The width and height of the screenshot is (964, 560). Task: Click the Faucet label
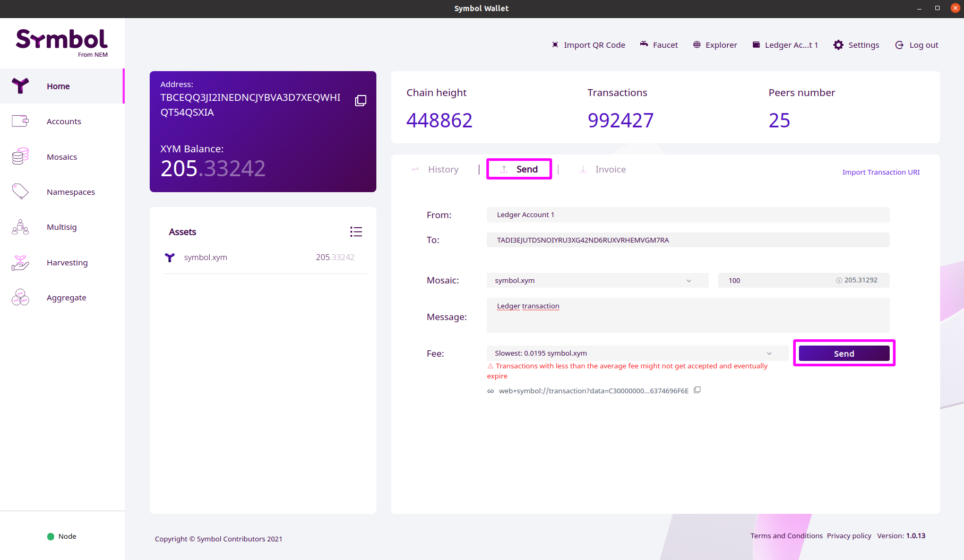click(x=665, y=45)
